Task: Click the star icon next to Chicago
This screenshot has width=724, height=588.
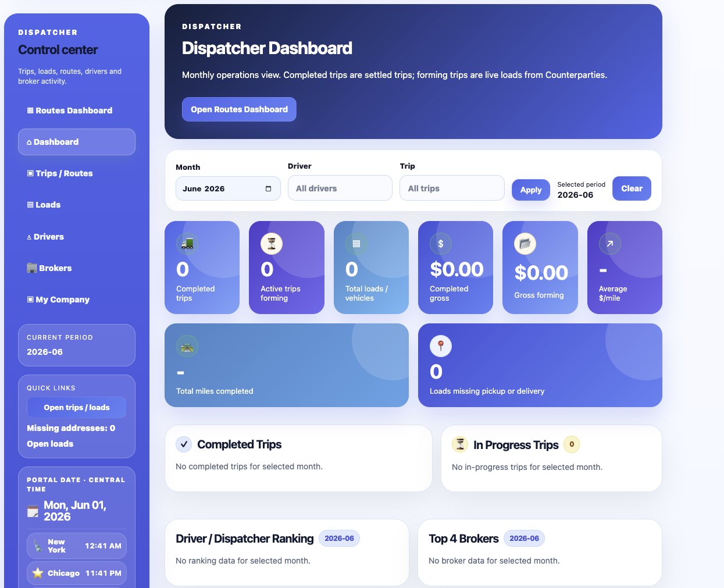Action: [38, 573]
